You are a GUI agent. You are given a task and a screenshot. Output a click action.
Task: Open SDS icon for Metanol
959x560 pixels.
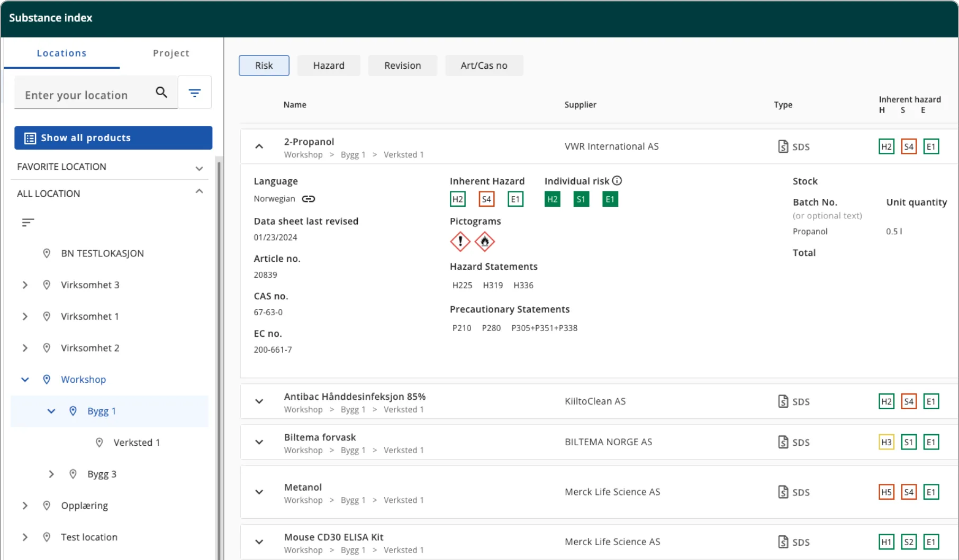(x=783, y=492)
